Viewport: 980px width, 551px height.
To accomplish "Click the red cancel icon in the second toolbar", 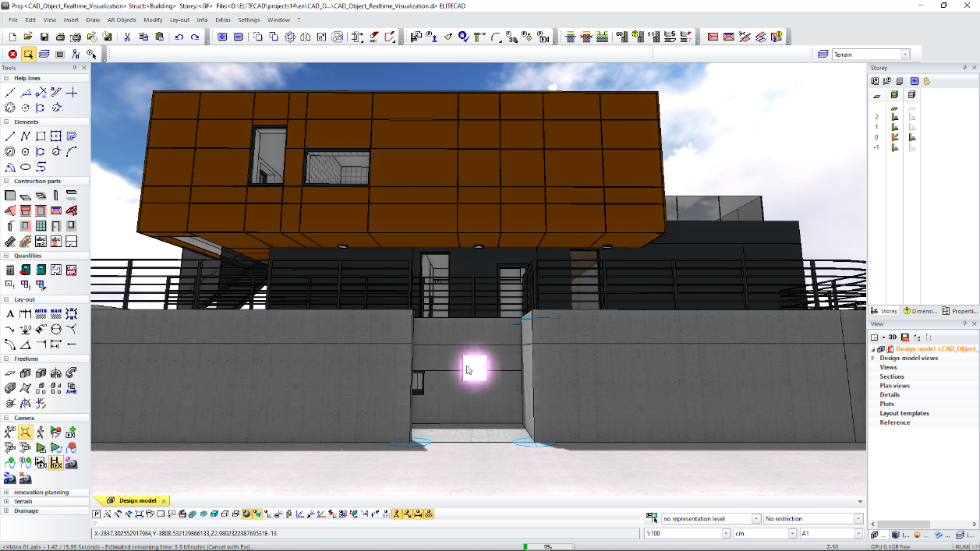I will pos(12,54).
